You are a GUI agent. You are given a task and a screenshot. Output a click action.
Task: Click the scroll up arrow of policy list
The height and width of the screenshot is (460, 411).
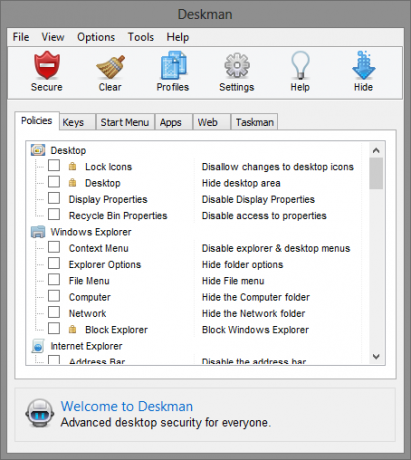tap(376, 150)
